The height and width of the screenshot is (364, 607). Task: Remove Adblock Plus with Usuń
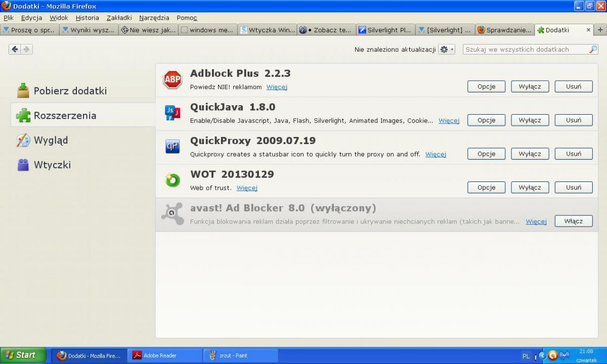coord(574,86)
